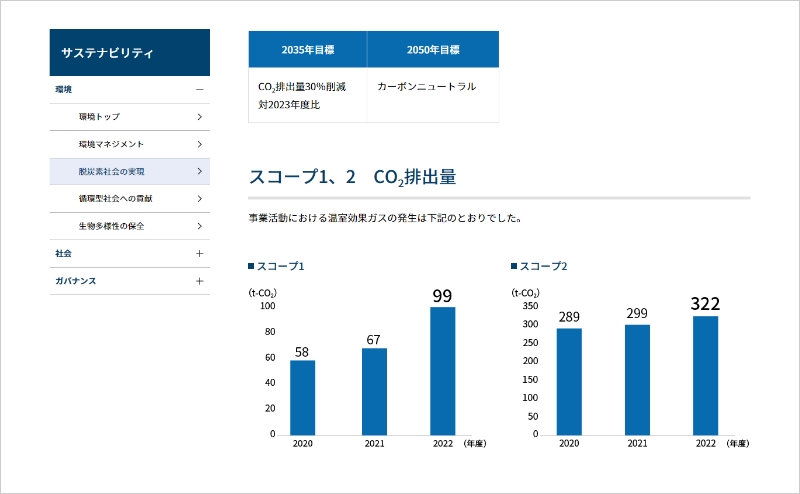Click the 2035年目標 table header

[307, 49]
